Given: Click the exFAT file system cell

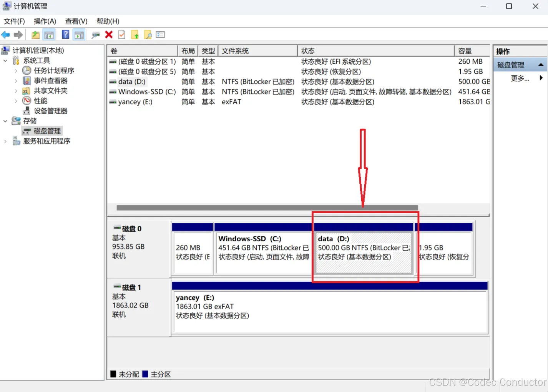Looking at the screenshot, I should click(232, 102).
